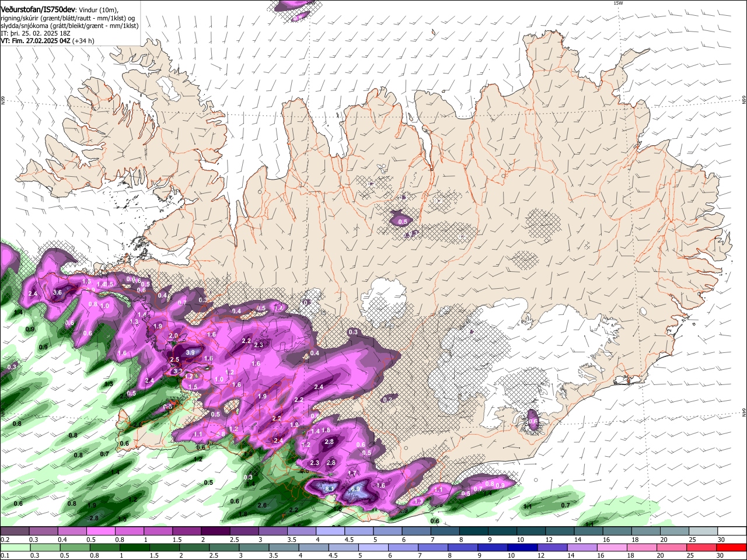Select the lower legend swatch between 8 and 9

(463, 547)
